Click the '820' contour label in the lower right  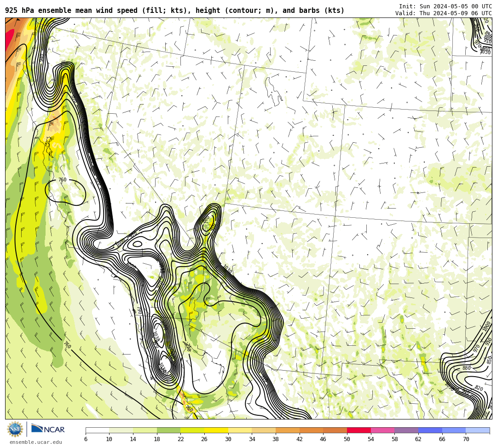click(479, 389)
